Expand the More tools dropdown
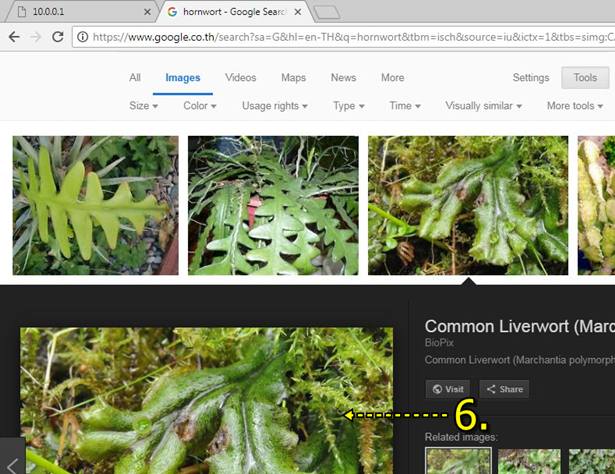The width and height of the screenshot is (615, 474). pyautogui.click(x=575, y=106)
